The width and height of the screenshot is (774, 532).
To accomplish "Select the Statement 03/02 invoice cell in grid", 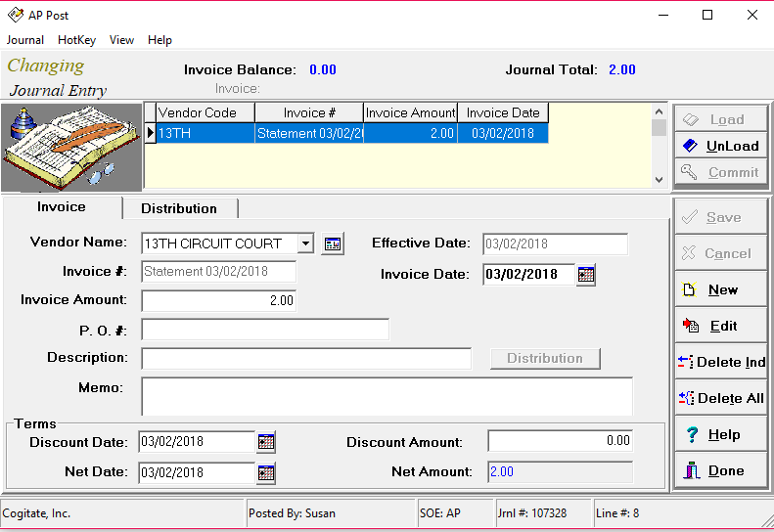I will [x=309, y=133].
